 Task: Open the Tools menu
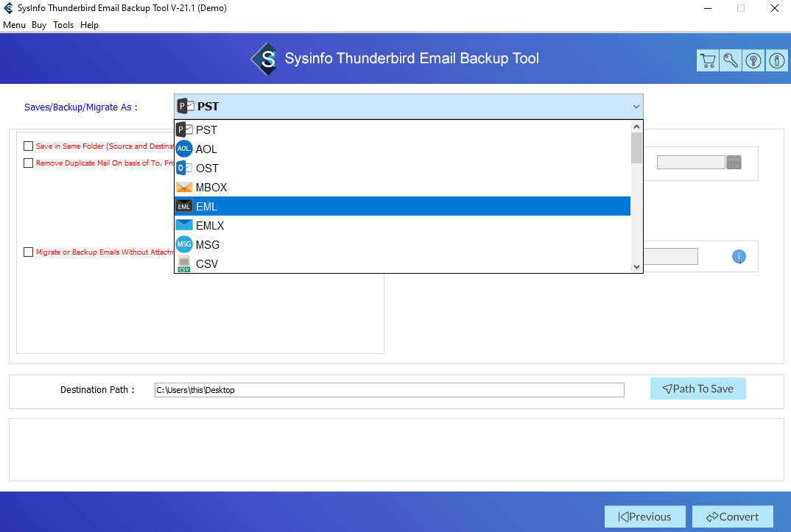pos(63,25)
